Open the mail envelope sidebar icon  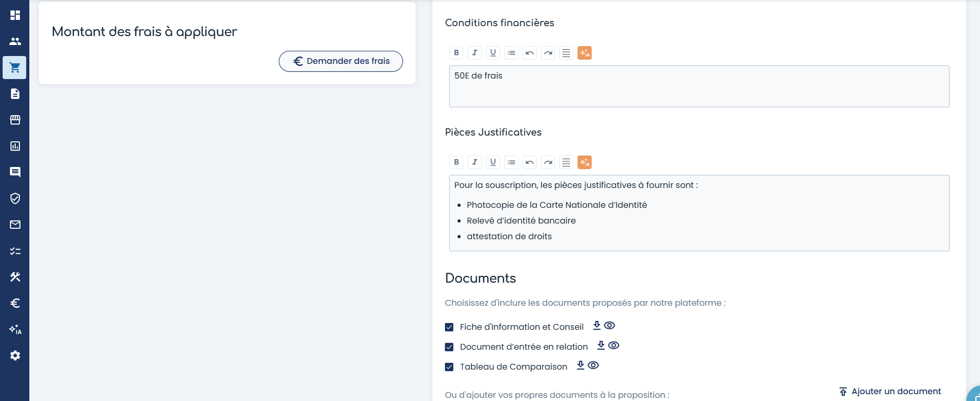tap(15, 225)
